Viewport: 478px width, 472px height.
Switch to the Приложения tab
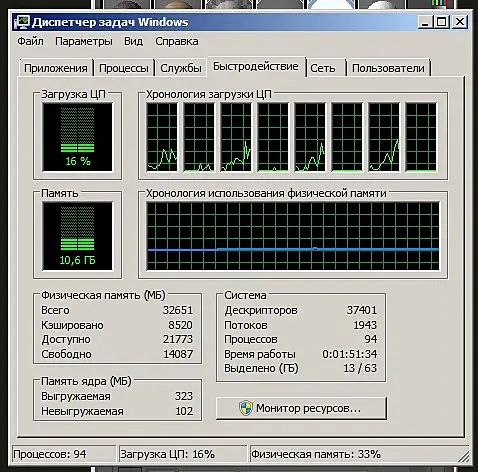[56, 68]
